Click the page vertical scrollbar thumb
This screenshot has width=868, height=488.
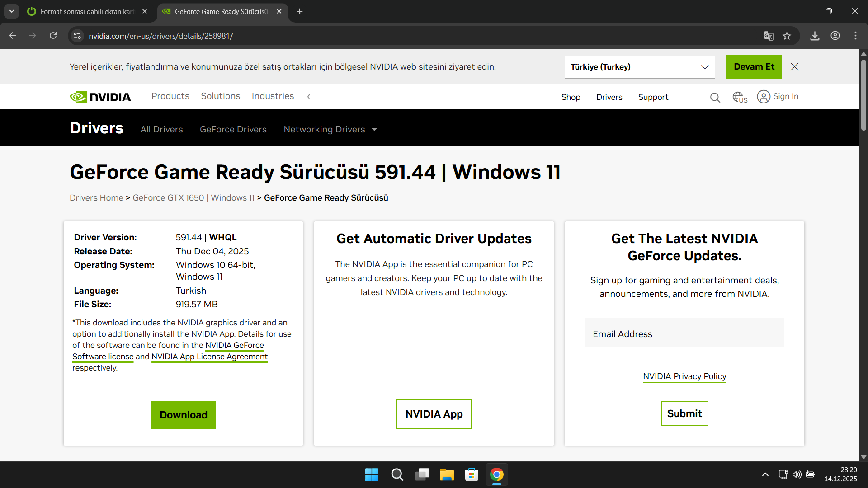863,95
